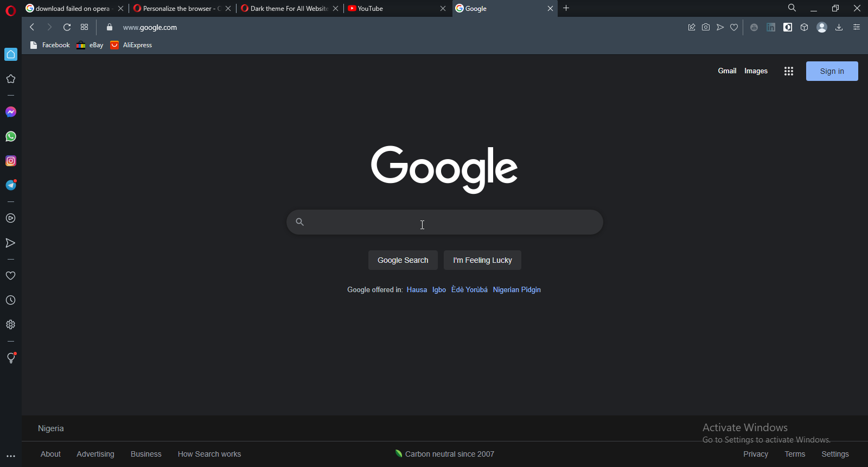Open the Google apps grid

pos(789,71)
